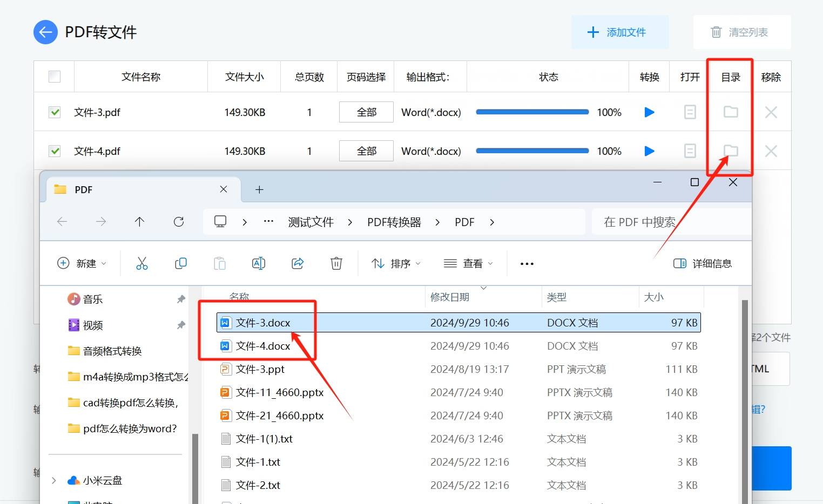
Task: Select the file 文件-11_4660.pptx
Action: [458, 392]
